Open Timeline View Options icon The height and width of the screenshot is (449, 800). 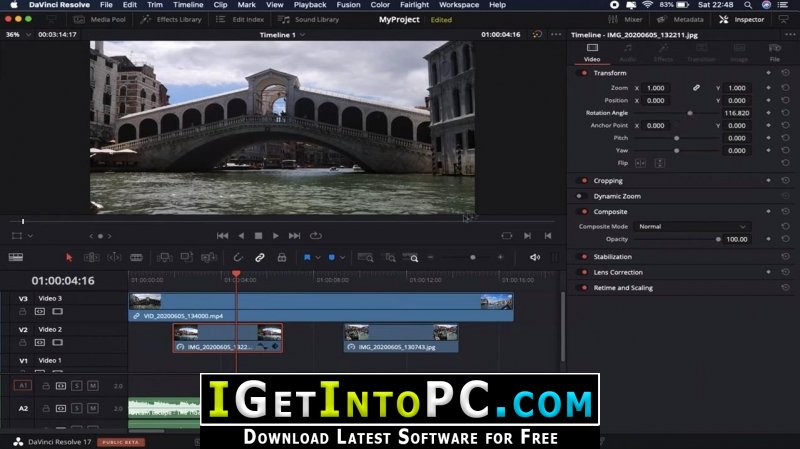click(16, 258)
